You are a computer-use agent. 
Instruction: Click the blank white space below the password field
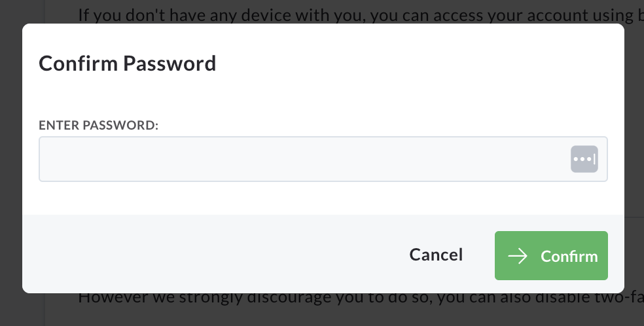(x=323, y=198)
